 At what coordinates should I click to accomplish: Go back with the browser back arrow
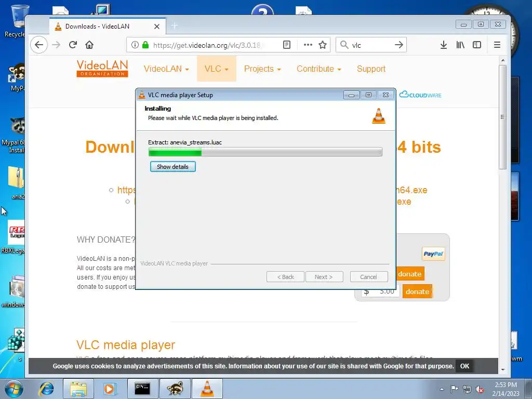click(x=39, y=45)
